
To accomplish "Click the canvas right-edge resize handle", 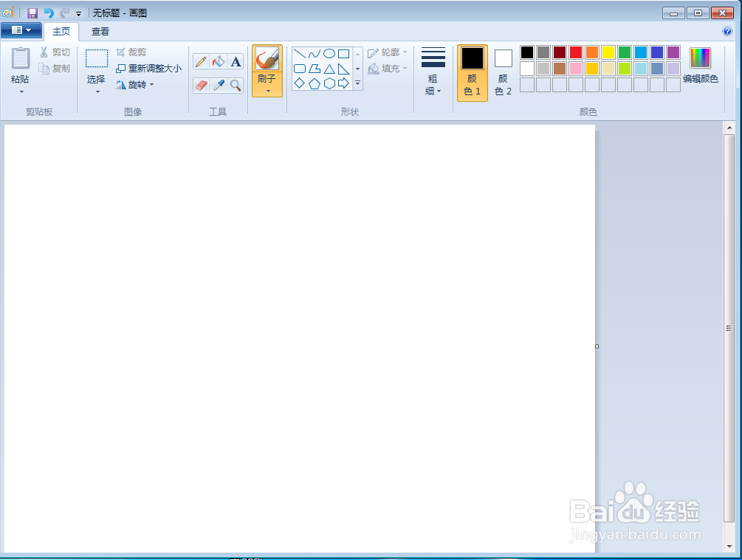I will click(x=597, y=346).
